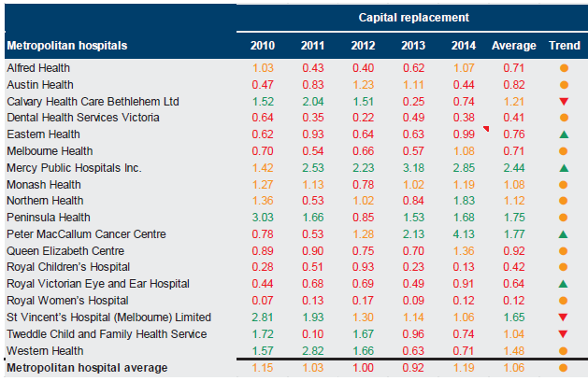The image size is (588, 381).
Task: Select Mercy Public Hospitals Inc. label
Action: tap(74, 168)
